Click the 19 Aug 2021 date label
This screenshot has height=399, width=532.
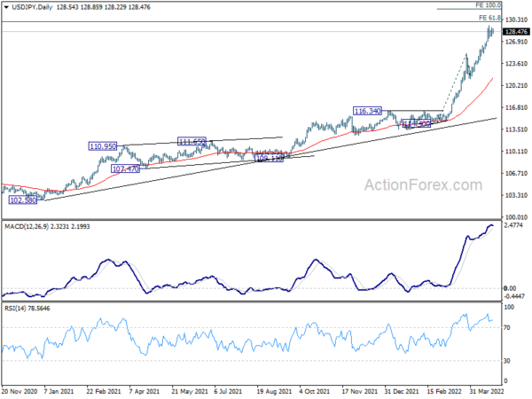click(x=274, y=392)
